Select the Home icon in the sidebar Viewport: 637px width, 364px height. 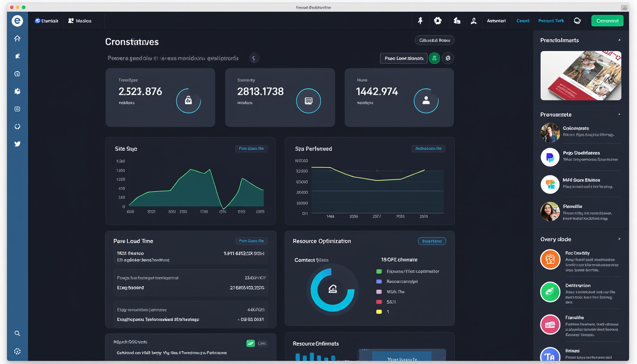(x=17, y=38)
